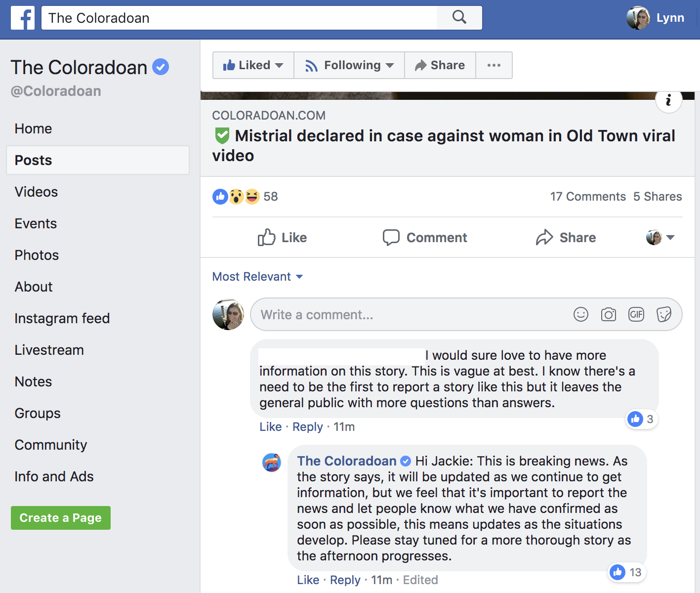Viewport: 700px width, 593px height.
Task: Open the emoji picker in the comment box
Action: (x=581, y=314)
